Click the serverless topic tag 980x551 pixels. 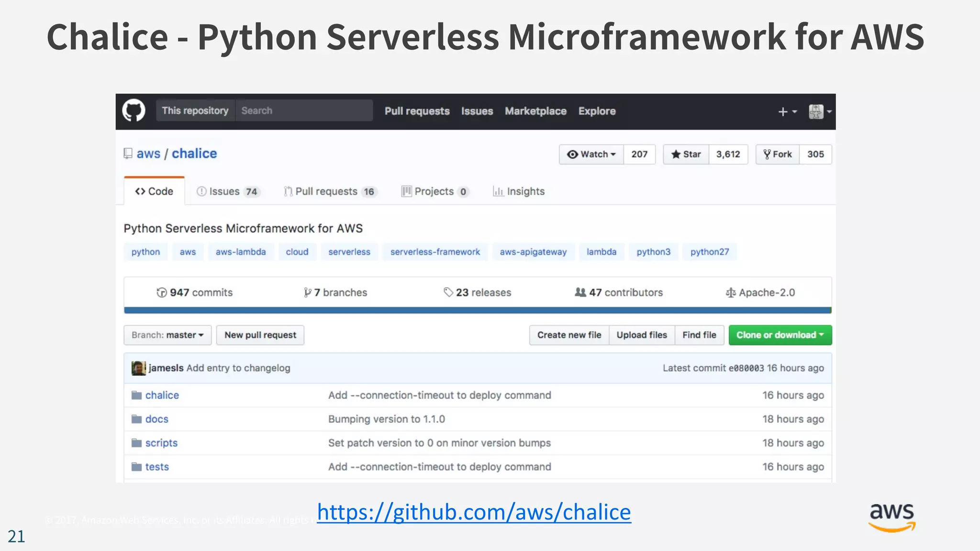349,252
